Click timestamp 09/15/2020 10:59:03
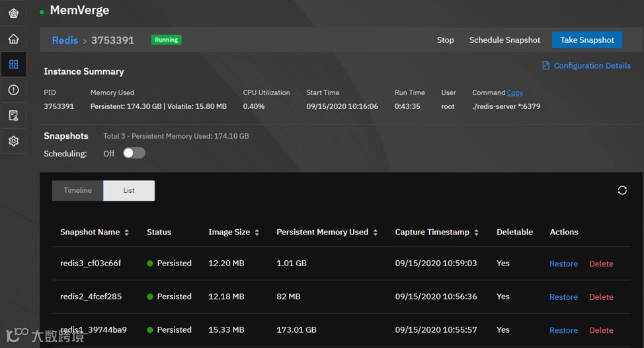Screen dimensions: 644x348 436,263
